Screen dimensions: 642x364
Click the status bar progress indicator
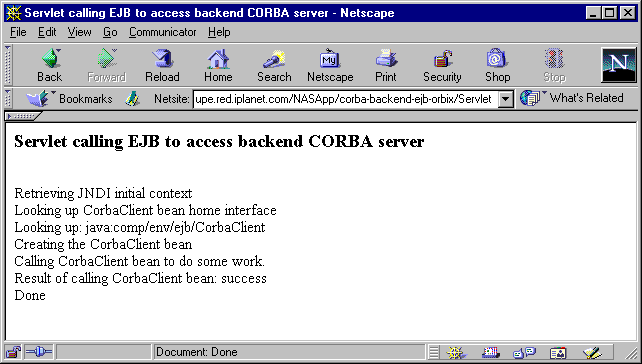[x=104, y=352]
